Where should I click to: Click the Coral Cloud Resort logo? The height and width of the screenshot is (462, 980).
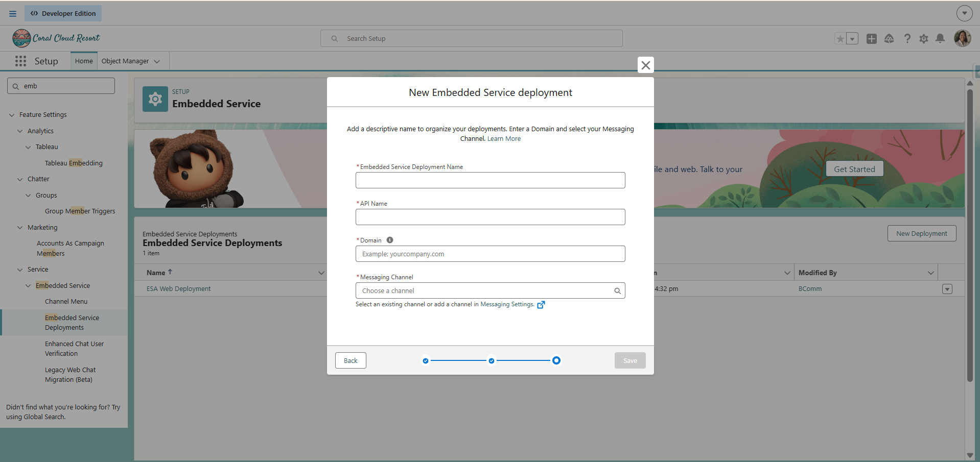click(56, 38)
